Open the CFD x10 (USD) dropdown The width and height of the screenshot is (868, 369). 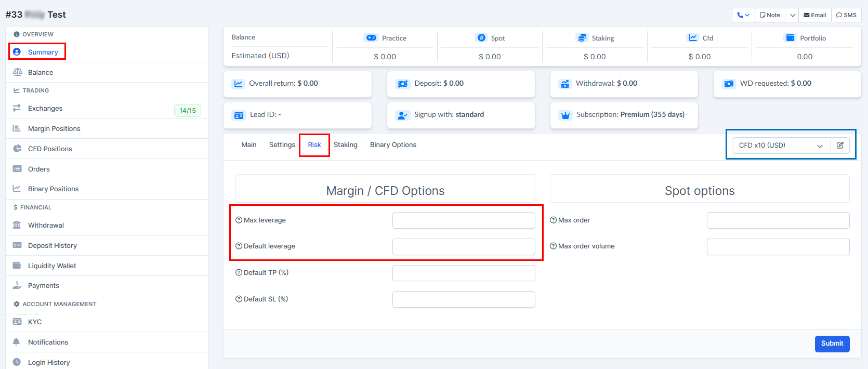[781, 146]
